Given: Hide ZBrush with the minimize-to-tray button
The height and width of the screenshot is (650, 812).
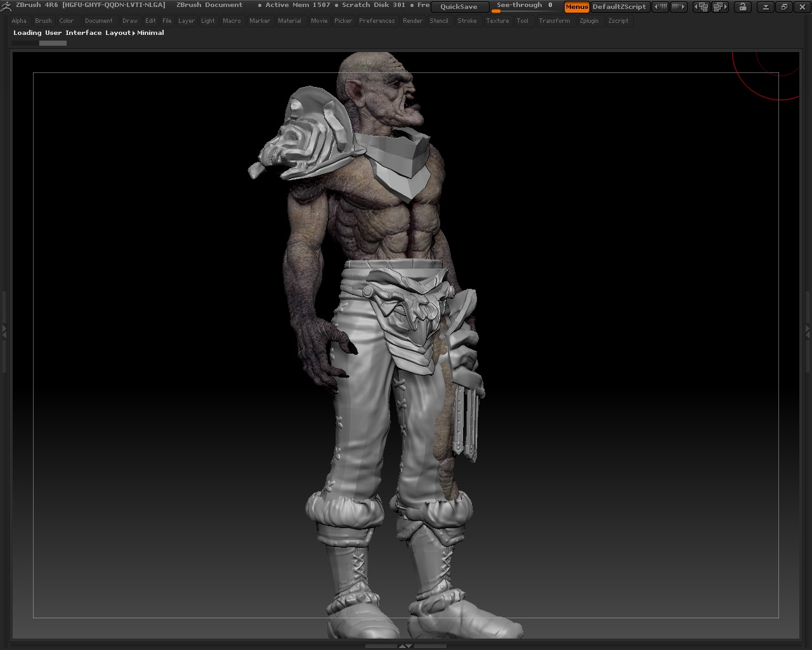Looking at the screenshot, I should pyautogui.click(x=766, y=7).
